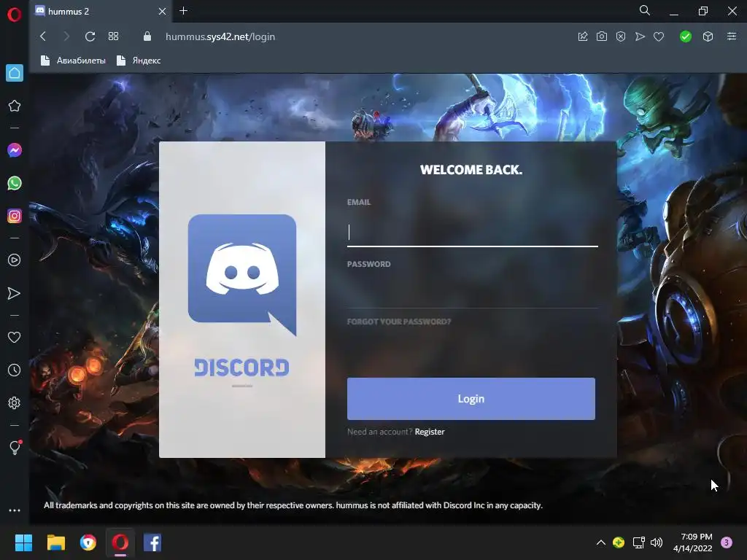Search in tabs magnifier icon
The image size is (747, 560).
645,10
